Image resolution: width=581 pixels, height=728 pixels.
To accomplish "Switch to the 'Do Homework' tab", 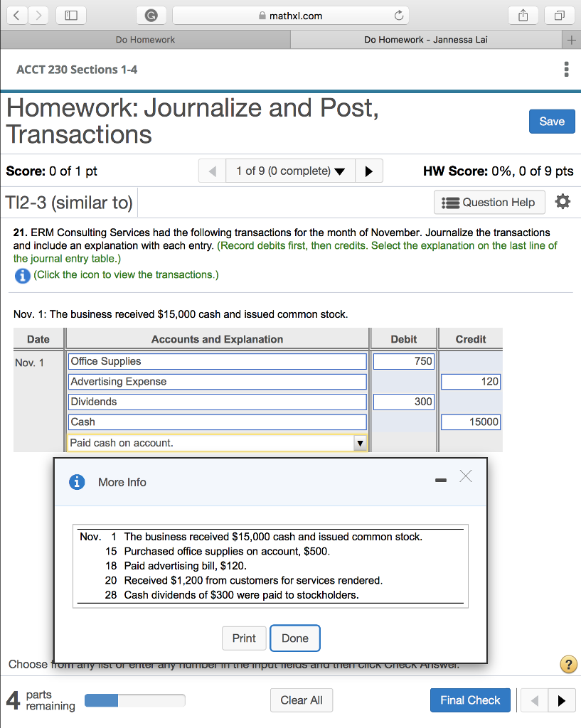I will coord(145,40).
